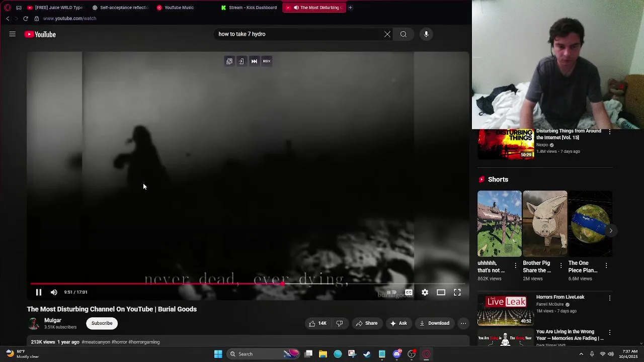Switch to Juice WRLD Type tab

(55, 8)
